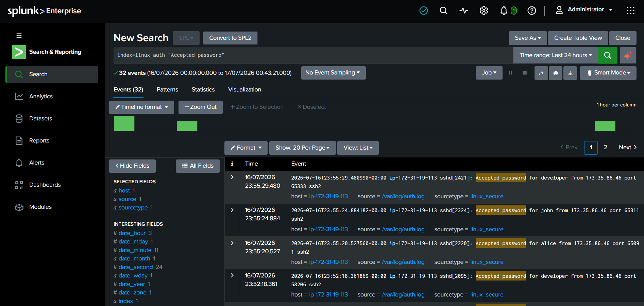
Task: Open the activity monitor icon
Action: tap(464, 11)
